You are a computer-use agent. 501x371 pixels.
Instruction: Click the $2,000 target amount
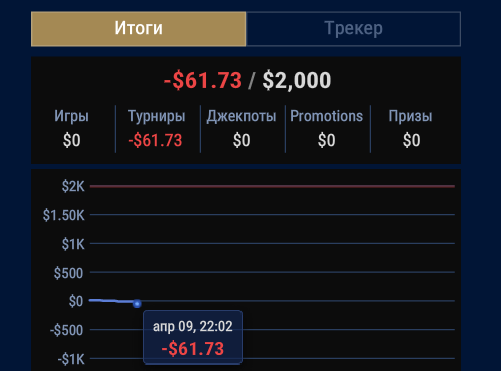(297, 81)
